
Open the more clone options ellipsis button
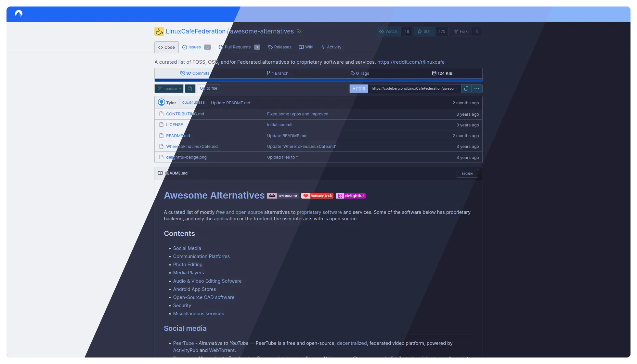[477, 88]
